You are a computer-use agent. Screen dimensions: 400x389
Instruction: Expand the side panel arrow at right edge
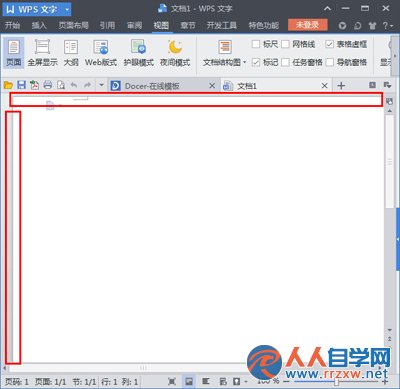(398, 239)
